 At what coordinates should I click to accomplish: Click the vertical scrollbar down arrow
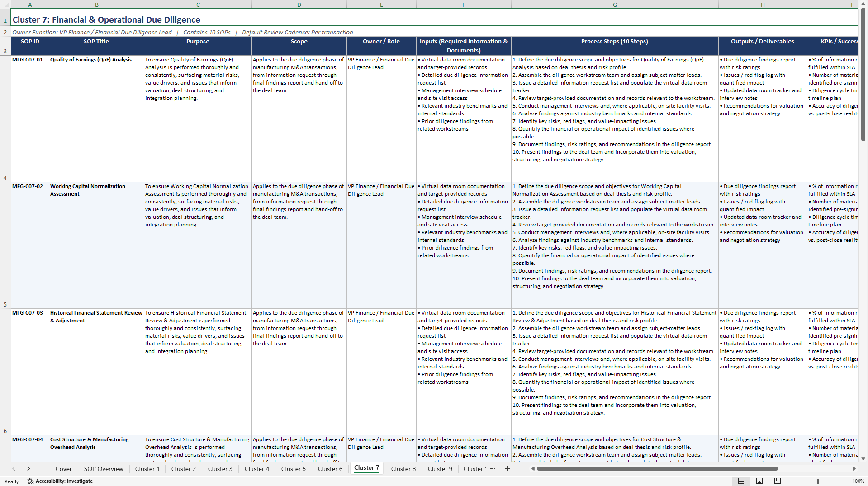pyautogui.click(x=863, y=458)
